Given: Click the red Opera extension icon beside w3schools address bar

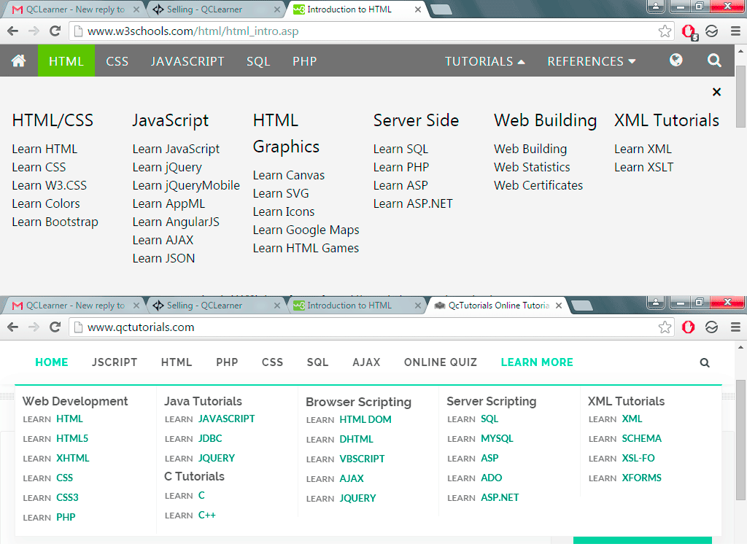Looking at the screenshot, I should point(688,31).
